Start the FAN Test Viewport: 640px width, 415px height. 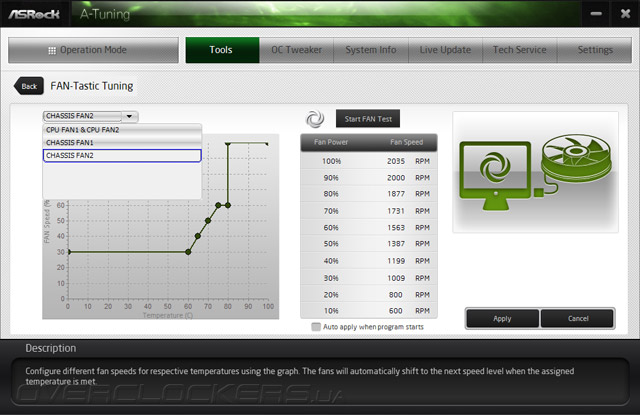coord(368,119)
